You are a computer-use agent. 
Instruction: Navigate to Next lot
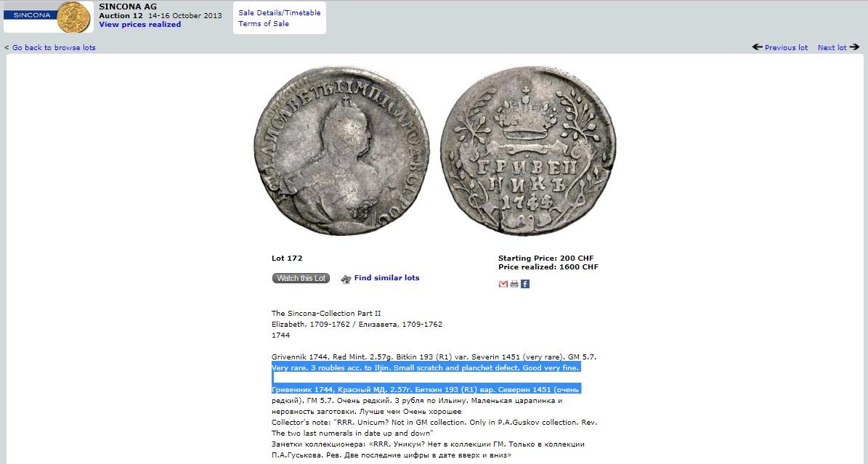(x=832, y=48)
